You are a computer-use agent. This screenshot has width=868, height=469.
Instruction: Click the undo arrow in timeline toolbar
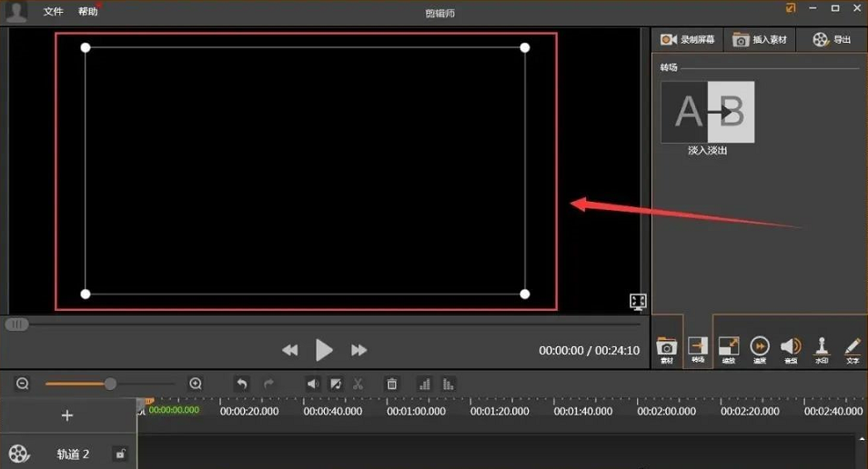(242, 384)
